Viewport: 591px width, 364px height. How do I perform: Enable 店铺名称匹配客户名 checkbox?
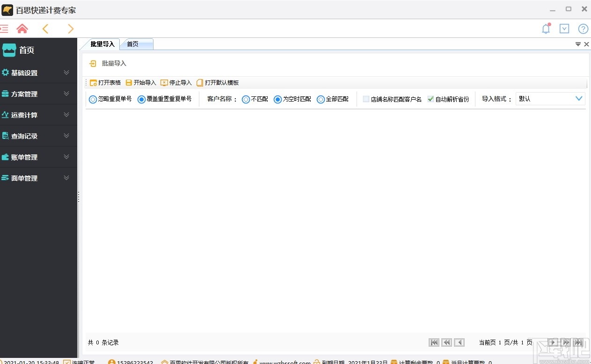coord(365,99)
